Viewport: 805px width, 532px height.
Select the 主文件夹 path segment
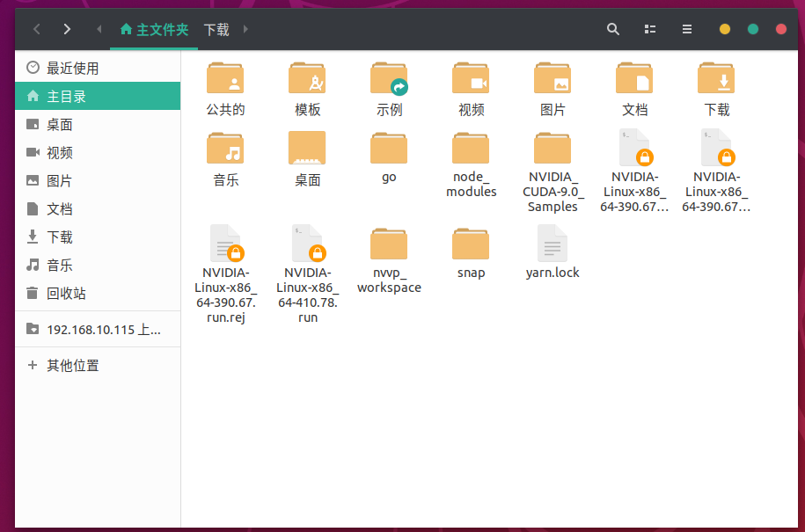(154, 29)
